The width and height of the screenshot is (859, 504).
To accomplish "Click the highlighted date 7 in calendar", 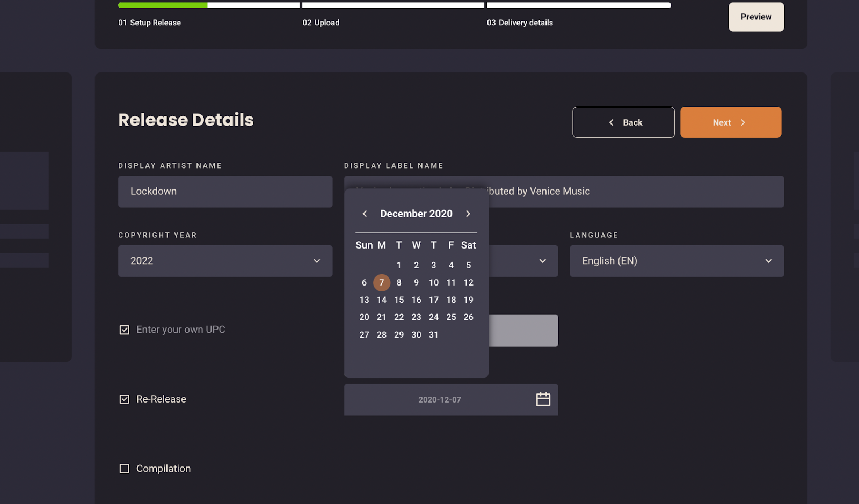I will pos(382,282).
